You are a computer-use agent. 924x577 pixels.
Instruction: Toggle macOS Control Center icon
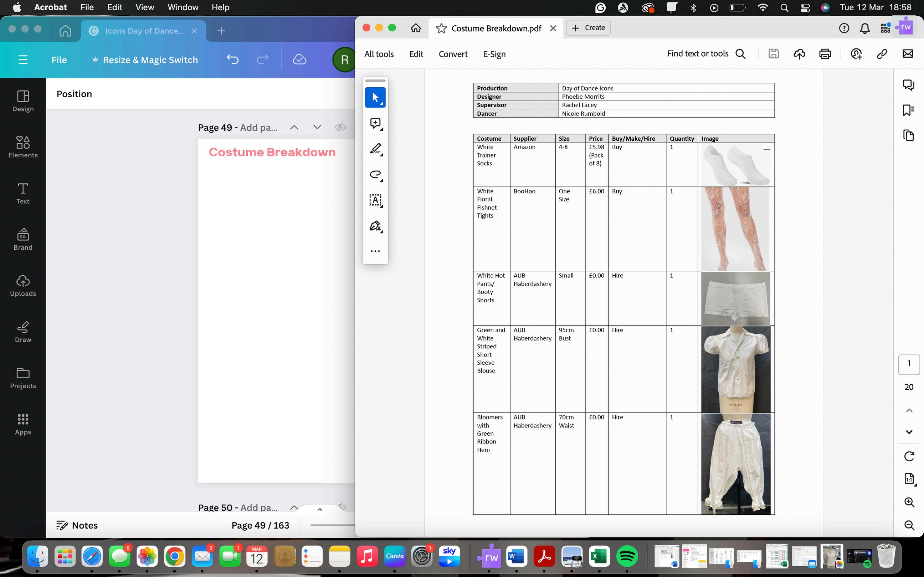pos(805,7)
